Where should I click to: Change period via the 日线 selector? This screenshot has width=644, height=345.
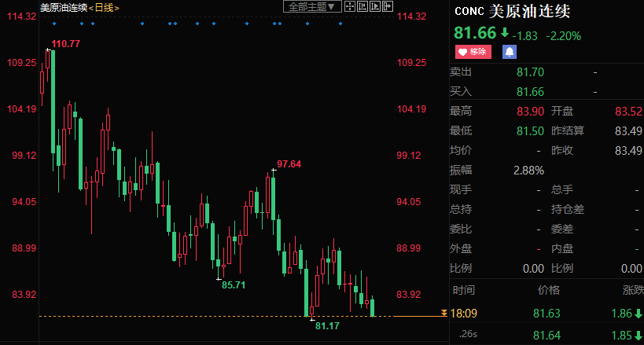[x=103, y=6]
